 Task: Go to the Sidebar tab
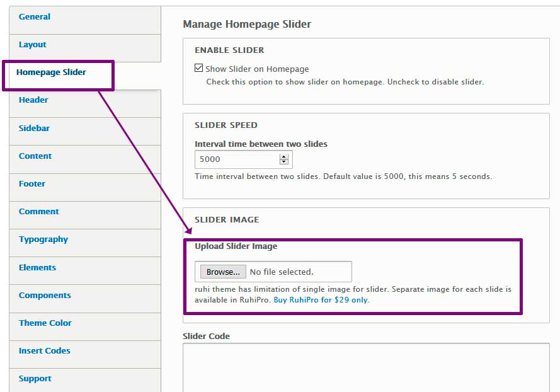pyautogui.click(x=34, y=129)
